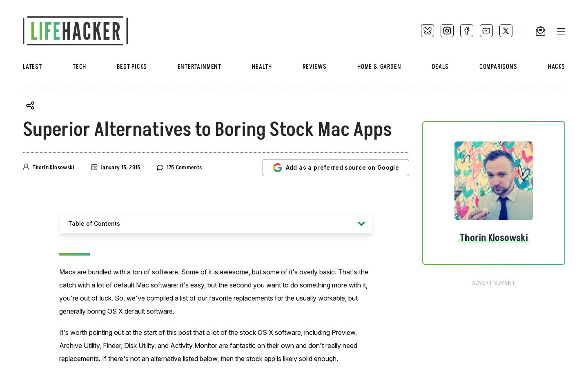Image resolution: width=588 pixels, height=368 pixels.
Task: Click author byline Thorin Klosowski under headline
Action: coord(53,168)
